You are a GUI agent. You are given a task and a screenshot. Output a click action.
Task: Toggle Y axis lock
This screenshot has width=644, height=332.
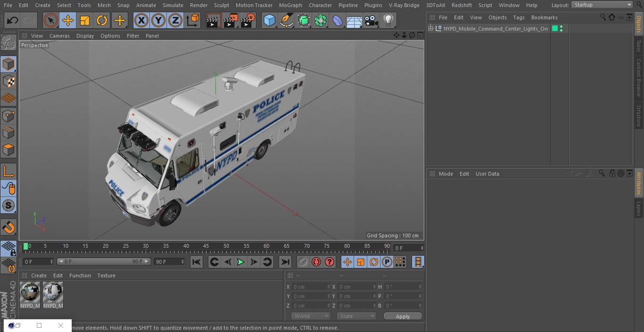point(158,20)
